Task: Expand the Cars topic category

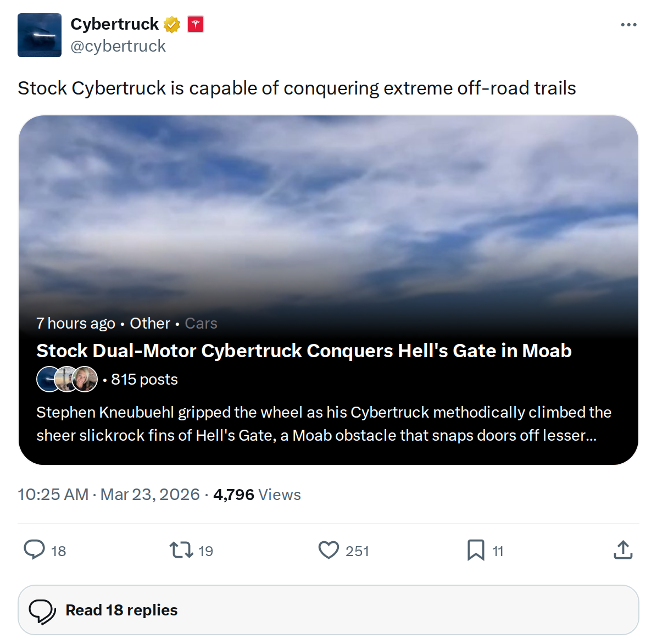Action: coord(201,323)
